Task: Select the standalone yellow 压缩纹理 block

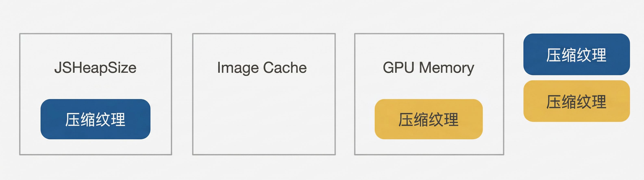Action: (576, 101)
